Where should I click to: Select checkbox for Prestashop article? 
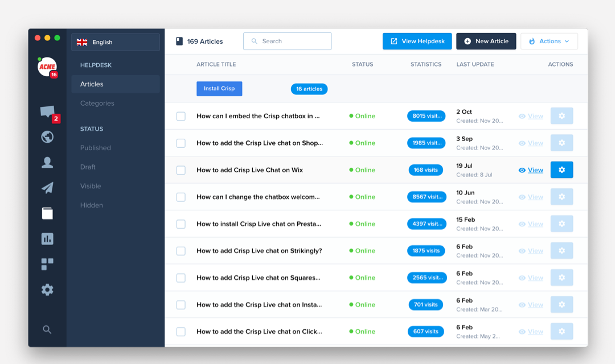181,224
